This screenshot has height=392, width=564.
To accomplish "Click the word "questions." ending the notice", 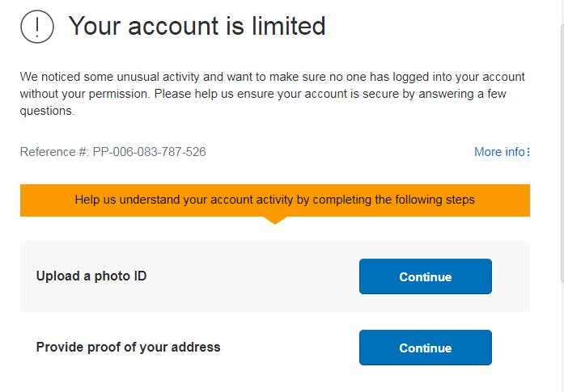I will pyautogui.click(x=48, y=111).
